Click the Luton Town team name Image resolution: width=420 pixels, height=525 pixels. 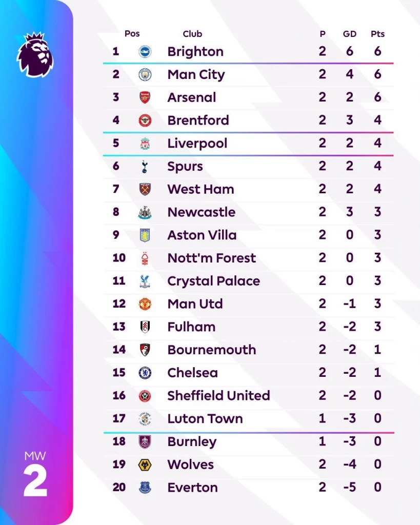click(x=205, y=419)
